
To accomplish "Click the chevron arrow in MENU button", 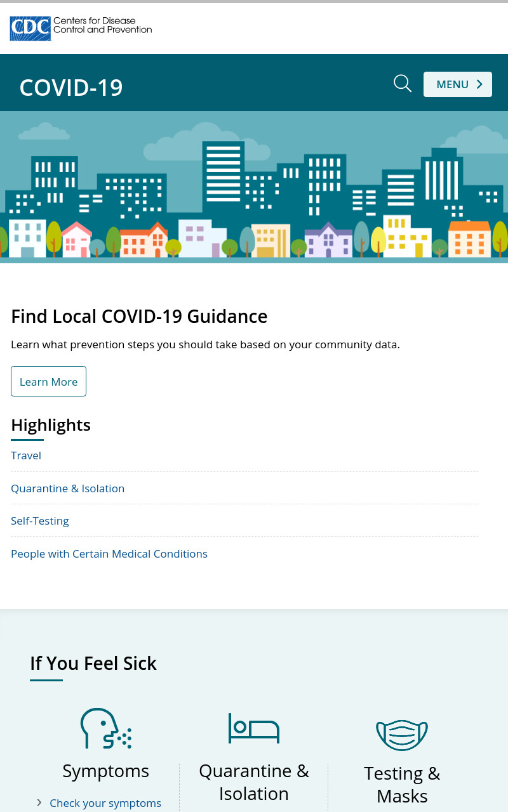I will (x=479, y=84).
